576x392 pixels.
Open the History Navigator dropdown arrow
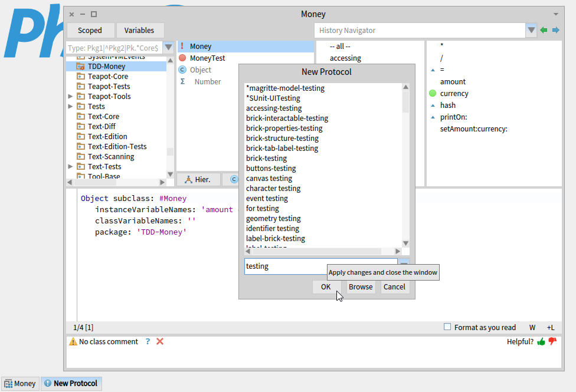coord(531,30)
